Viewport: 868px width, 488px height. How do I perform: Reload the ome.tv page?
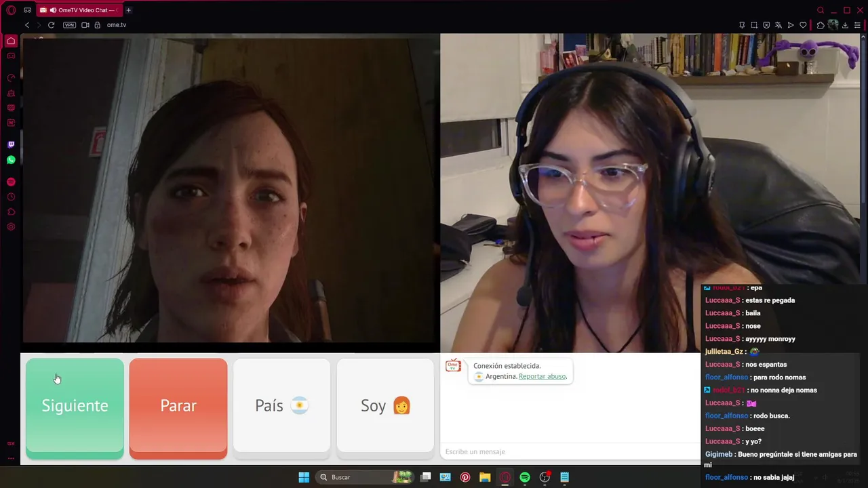pos(51,25)
